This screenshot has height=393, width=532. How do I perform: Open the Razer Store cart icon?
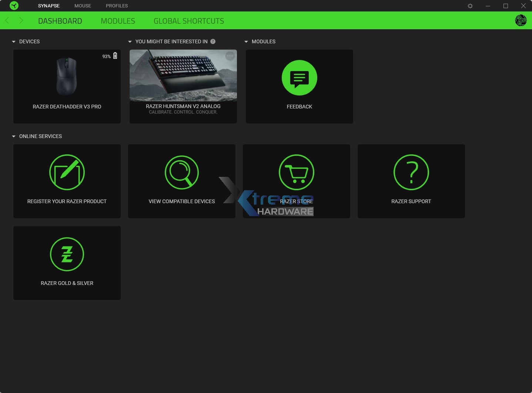coord(296,172)
